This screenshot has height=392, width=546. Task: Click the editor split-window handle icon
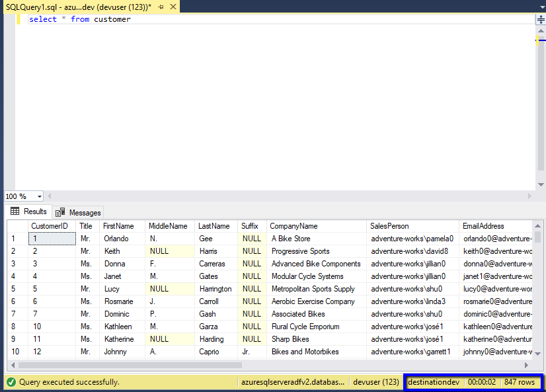(x=540, y=20)
